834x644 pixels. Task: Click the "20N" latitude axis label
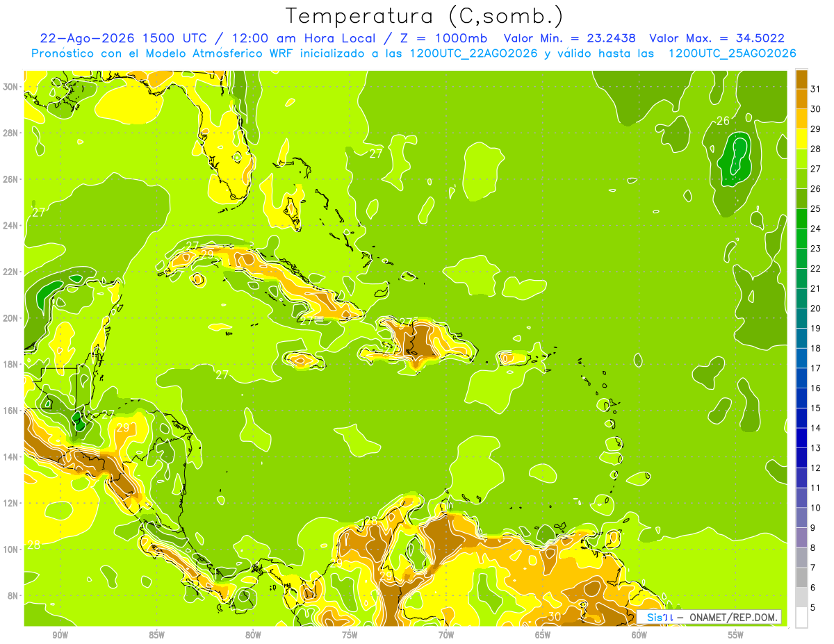11,317
